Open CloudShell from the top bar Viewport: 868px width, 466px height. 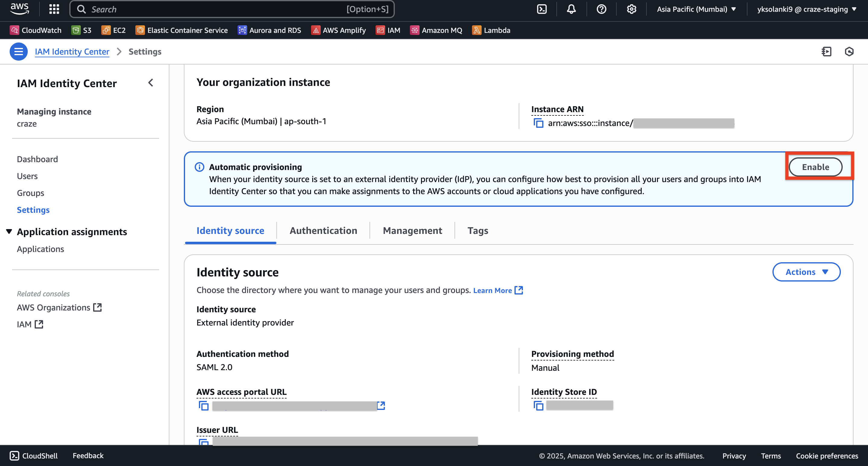click(x=542, y=9)
